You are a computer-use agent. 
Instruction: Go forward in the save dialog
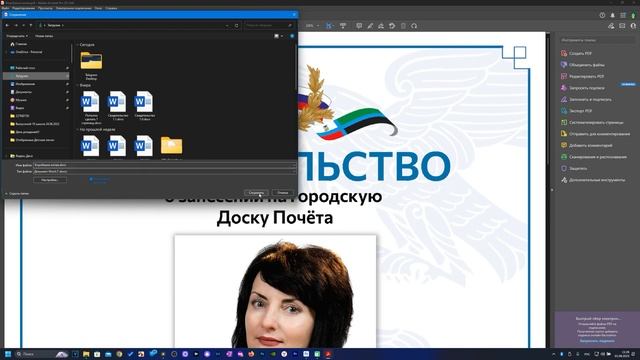click(x=16, y=25)
